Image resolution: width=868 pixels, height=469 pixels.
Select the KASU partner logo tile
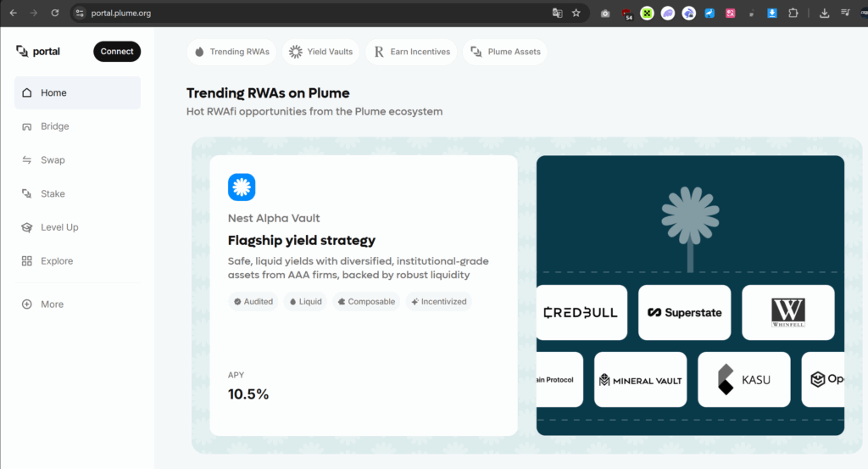pyautogui.click(x=744, y=380)
